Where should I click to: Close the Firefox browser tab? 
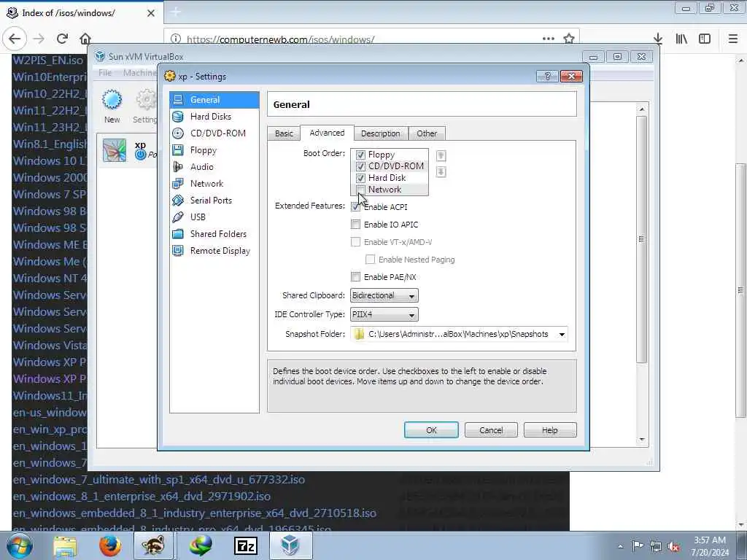151,13
